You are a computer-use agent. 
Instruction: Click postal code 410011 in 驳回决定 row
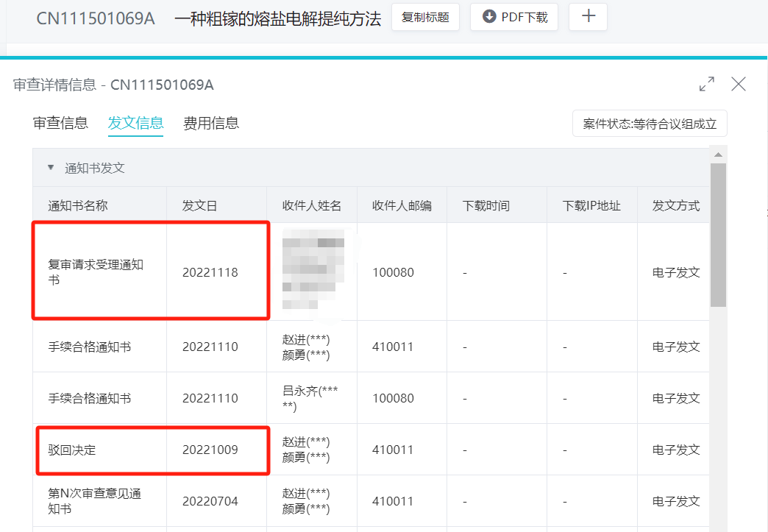click(393, 450)
